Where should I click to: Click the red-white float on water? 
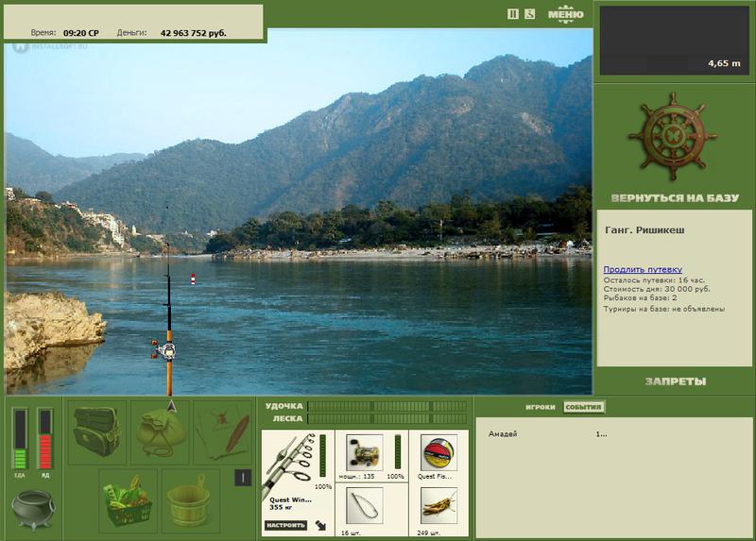(193, 279)
